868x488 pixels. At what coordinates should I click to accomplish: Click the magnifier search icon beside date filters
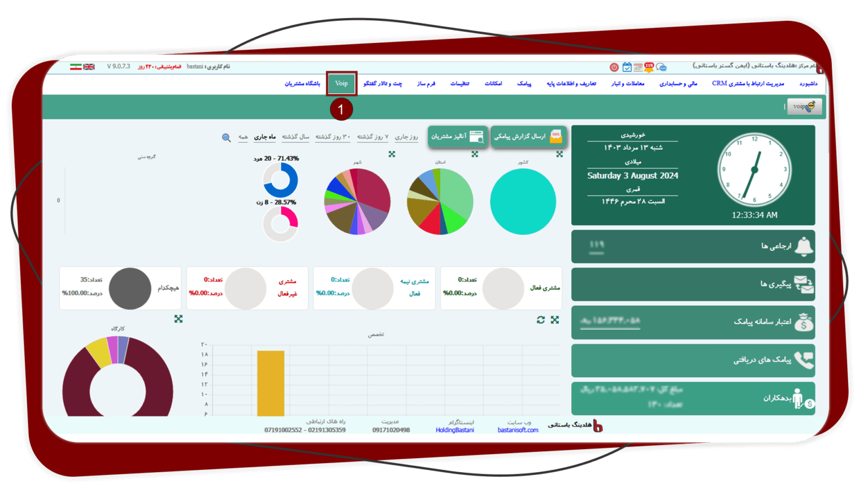tap(226, 138)
